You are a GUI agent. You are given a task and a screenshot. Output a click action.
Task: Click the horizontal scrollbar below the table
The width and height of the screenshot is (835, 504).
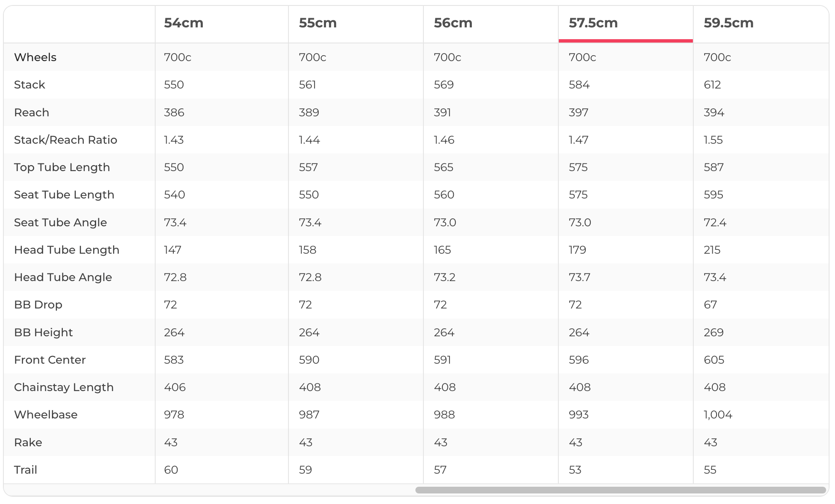click(x=620, y=490)
